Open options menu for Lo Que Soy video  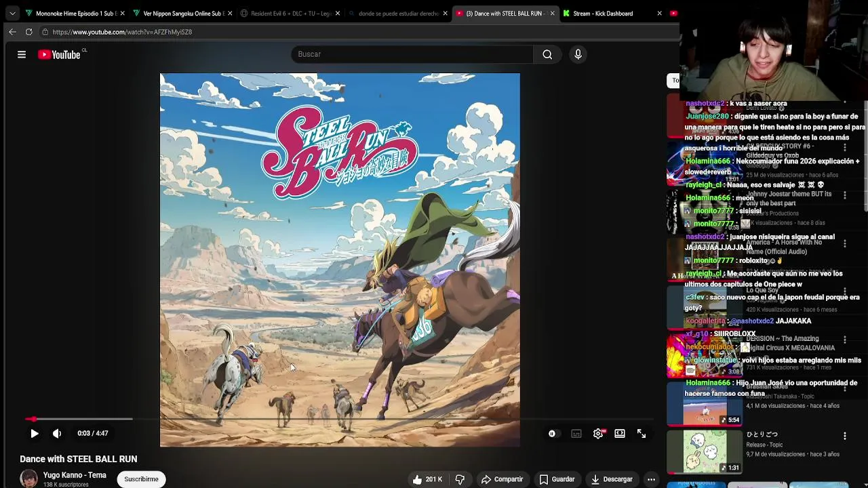coord(845,291)
